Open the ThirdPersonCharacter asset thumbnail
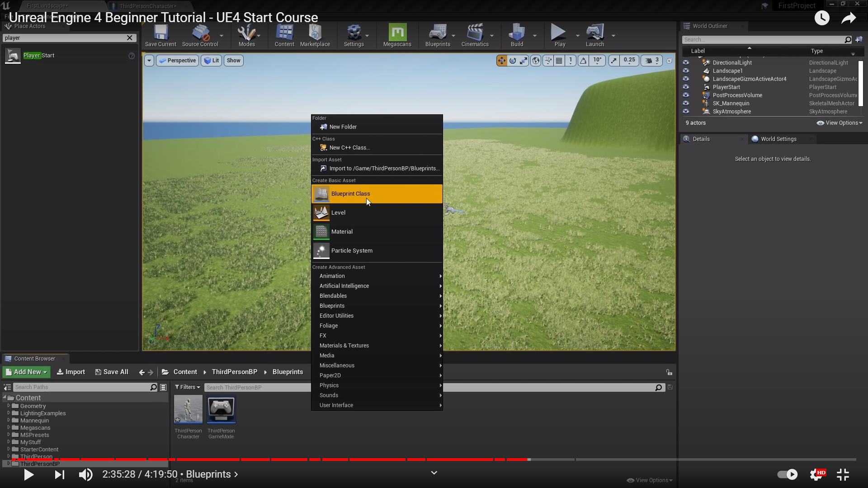The width and height of the screenshot is (868, 488). (188, 410)
